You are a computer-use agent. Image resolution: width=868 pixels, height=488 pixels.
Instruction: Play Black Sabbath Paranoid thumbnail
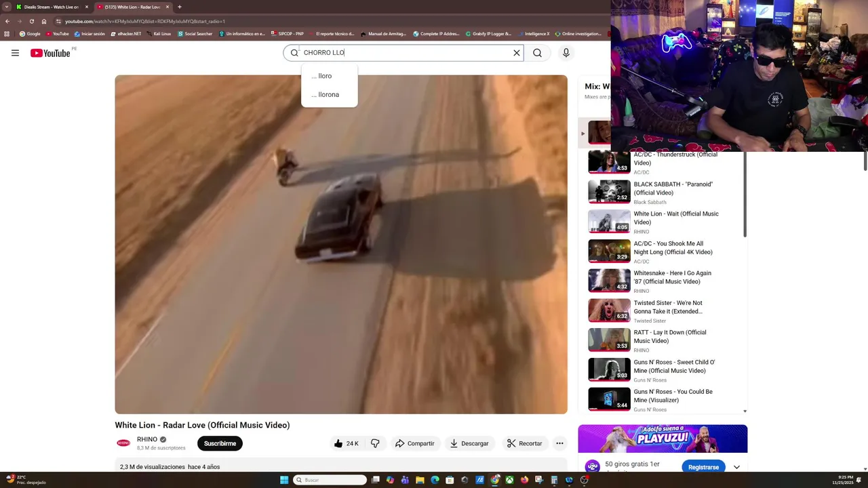609,192
